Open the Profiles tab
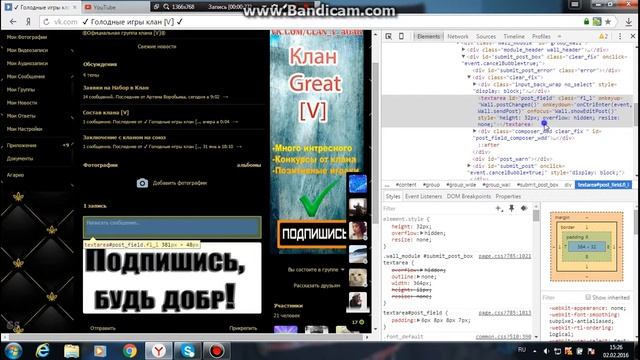 (x=541, y=36)
